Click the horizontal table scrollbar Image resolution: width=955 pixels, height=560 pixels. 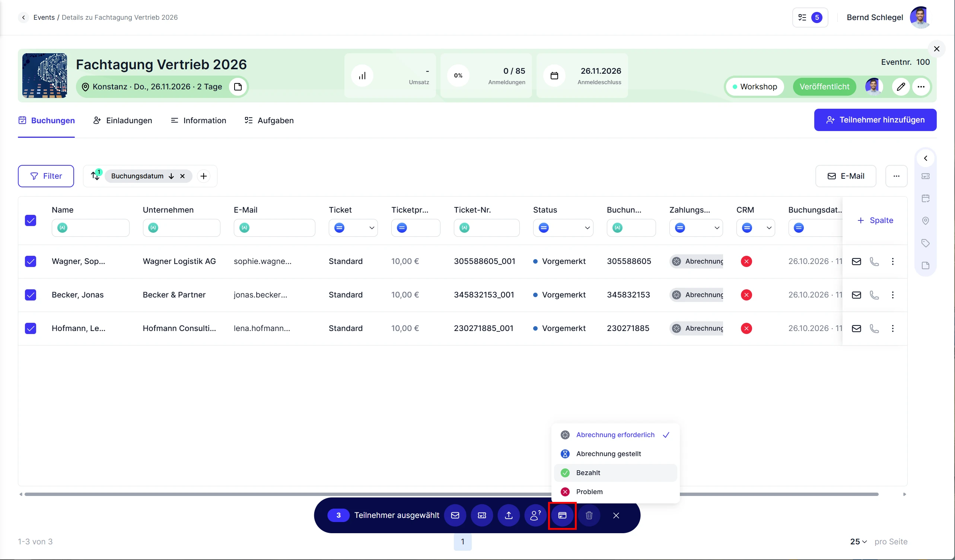[451, 494]
